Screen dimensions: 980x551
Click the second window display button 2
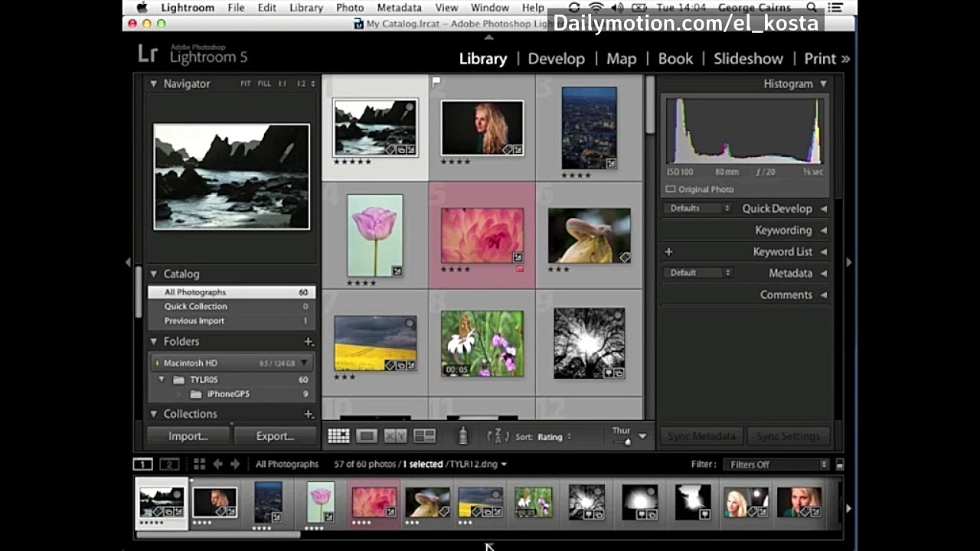(x=169, y=464)
